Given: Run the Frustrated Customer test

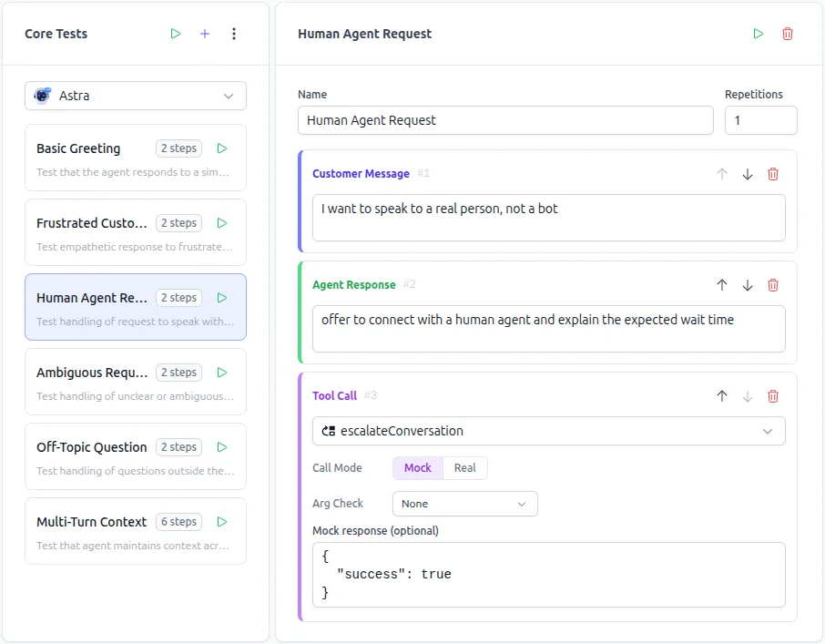Looking at the screenshot, I should point(221,222).
